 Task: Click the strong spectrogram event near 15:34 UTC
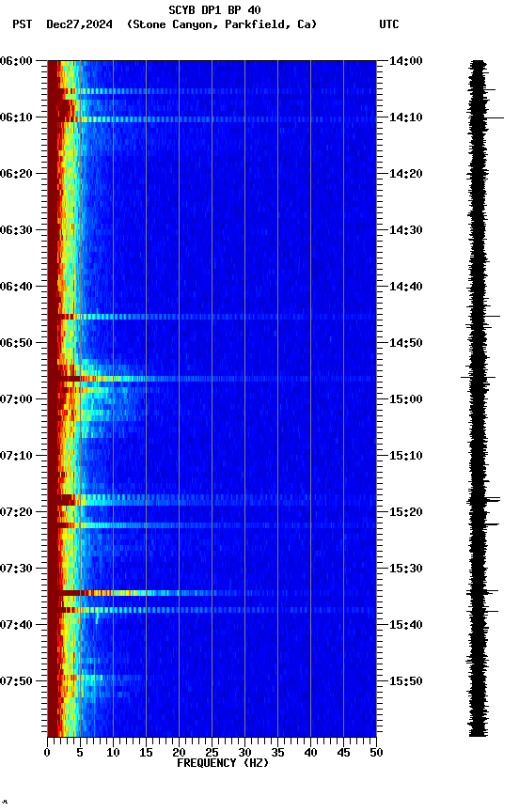[212, 593]
